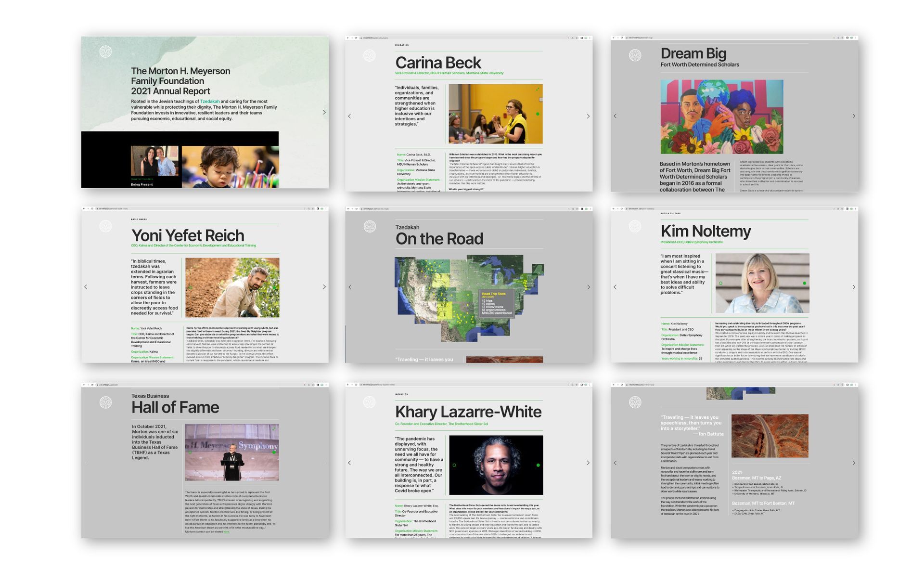This screenshot has height=582, width=924.
Task: Go to next page from Kim Noltemy
Action: pyautogui.click(x=854, y=287)
